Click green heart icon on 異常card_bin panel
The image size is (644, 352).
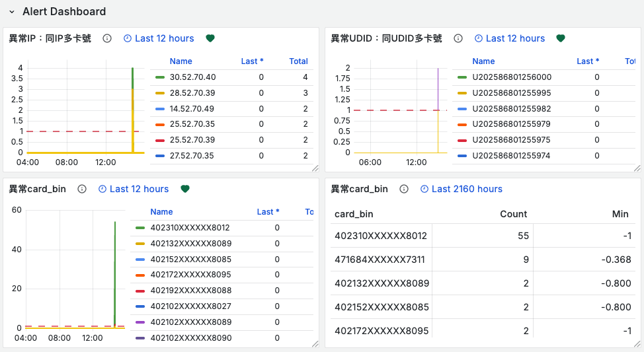[185, 189]
